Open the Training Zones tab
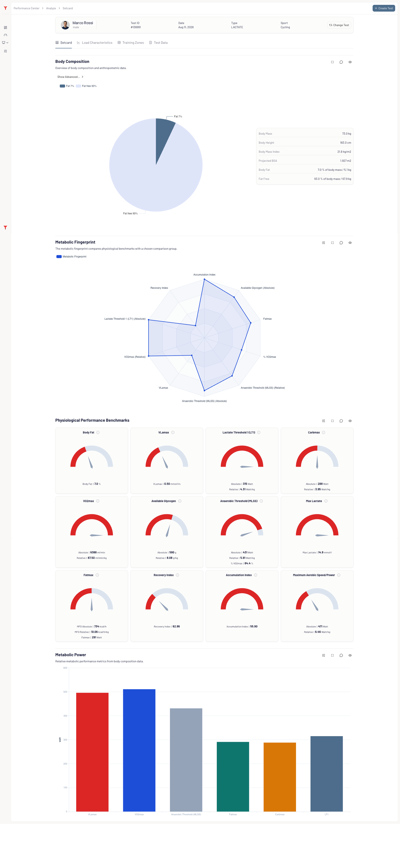Screen dimensions: 400x868 [x=130, y=43]
